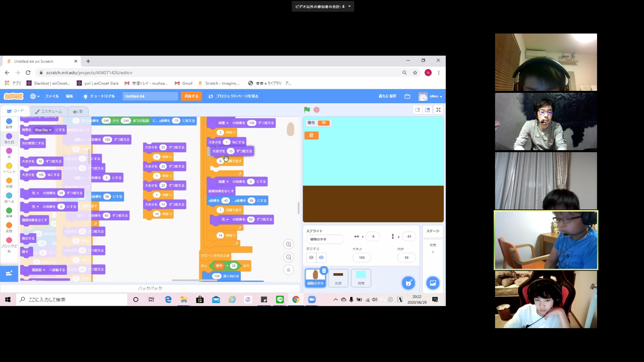Open the My Stuff folder icon

(x=407, y=96)
